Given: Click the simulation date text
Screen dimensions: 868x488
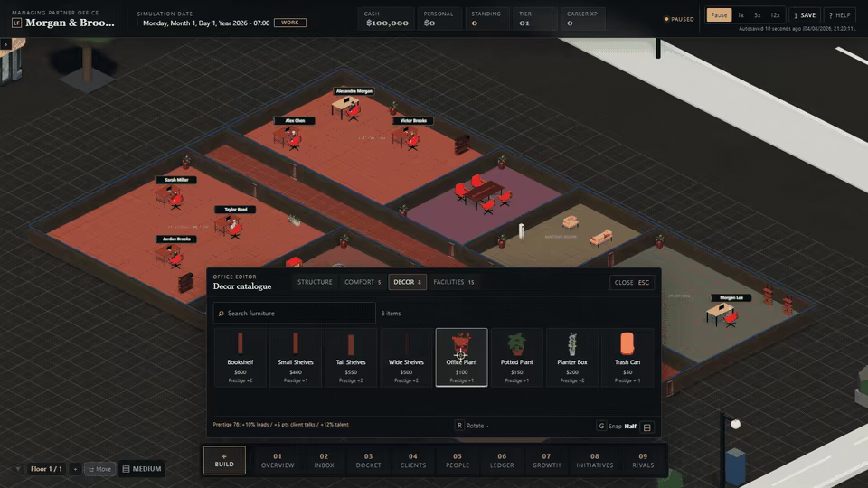Looking at the screenshot, I should point(206,23).
